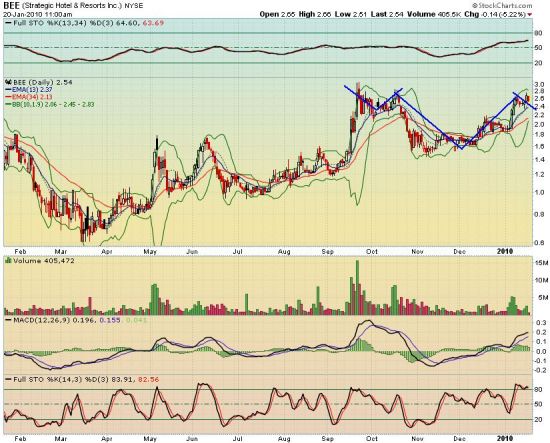550x443 pixels.
Task: Click the timestamp 20-Jan-2010 11:00am
Action: pos(38,15)
